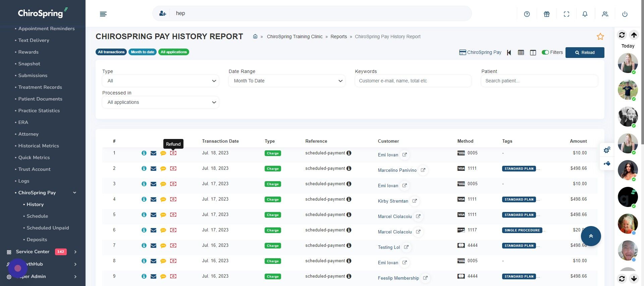Send email for row 3 transaction
This screenshot has height=286, width=644.
click(153, 184)
